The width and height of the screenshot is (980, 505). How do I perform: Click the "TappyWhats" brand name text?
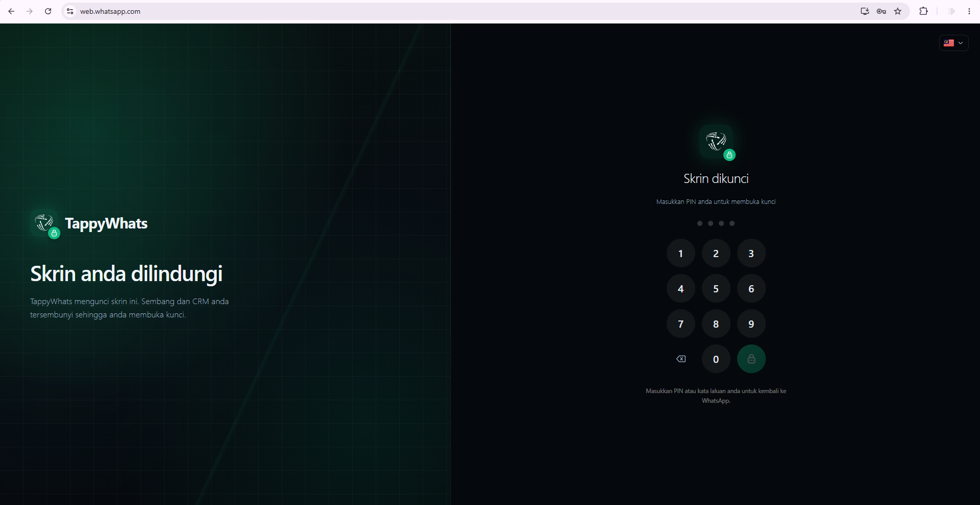[x=106, y=223]
